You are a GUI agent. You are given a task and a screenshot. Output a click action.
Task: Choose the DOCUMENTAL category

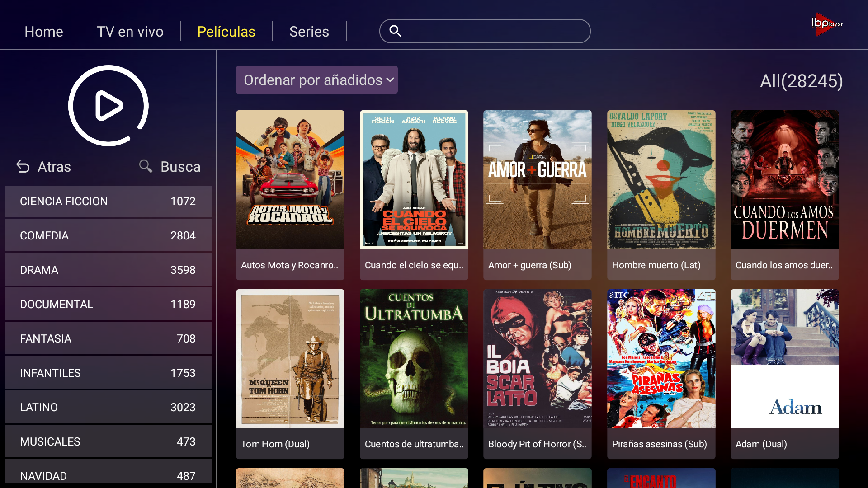[108, 304]
